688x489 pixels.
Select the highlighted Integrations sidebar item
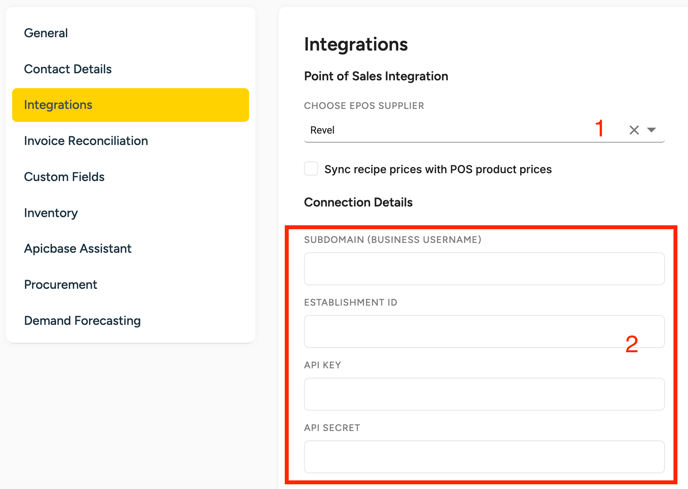(x=130, y=105)
